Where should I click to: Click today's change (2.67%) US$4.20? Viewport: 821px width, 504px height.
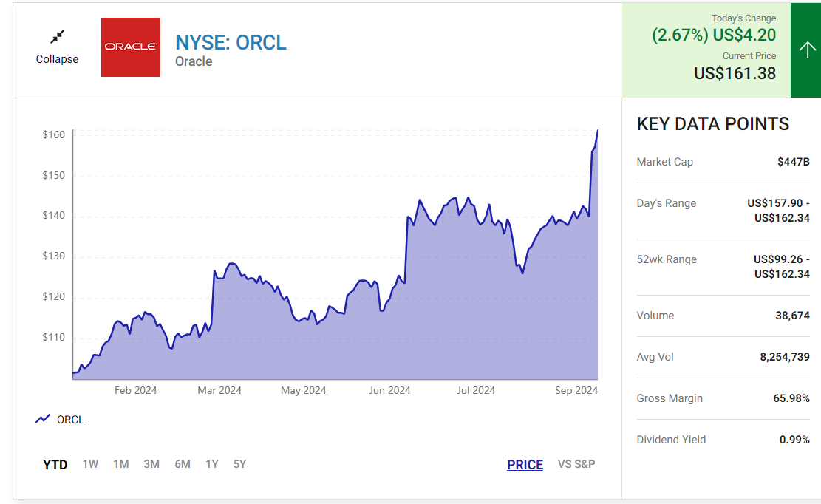(x=714, y=35)
